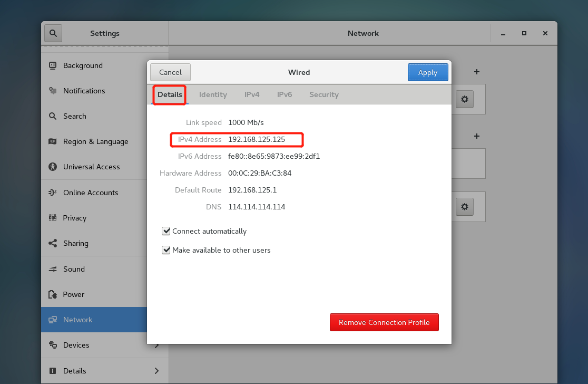Image resolution: width=588 pixels, height=384 pixels.
Task: Apply the Wired connection changes
Action: coord(428,72)
